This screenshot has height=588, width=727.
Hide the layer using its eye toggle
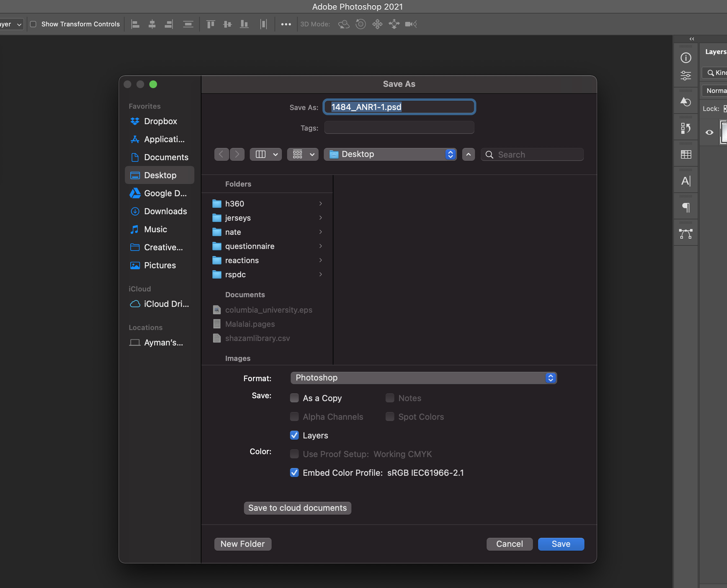(709, 133)
